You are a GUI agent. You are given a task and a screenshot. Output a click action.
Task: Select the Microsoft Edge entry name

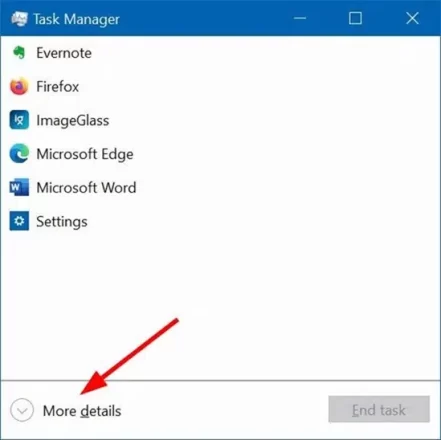click(x=85, y=154)
